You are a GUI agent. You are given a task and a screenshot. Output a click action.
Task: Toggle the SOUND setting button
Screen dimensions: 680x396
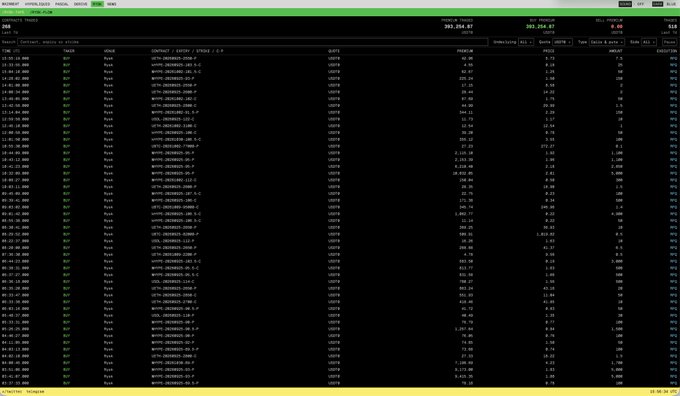click(x=625, y=4)
